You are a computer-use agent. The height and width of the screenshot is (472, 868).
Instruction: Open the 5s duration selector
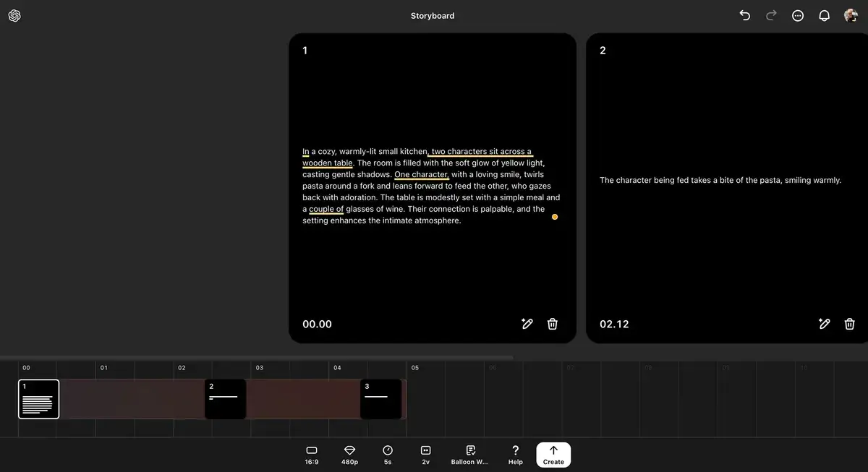pos(388,455)
